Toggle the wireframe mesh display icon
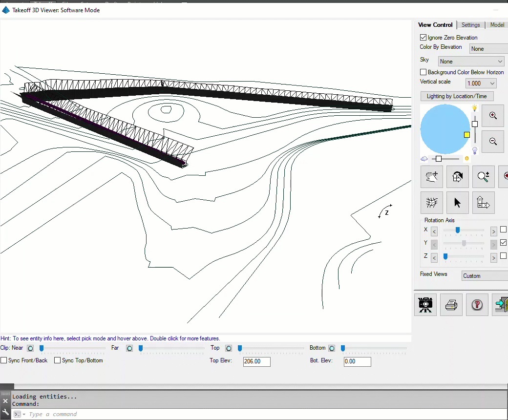 pos(431,203)
